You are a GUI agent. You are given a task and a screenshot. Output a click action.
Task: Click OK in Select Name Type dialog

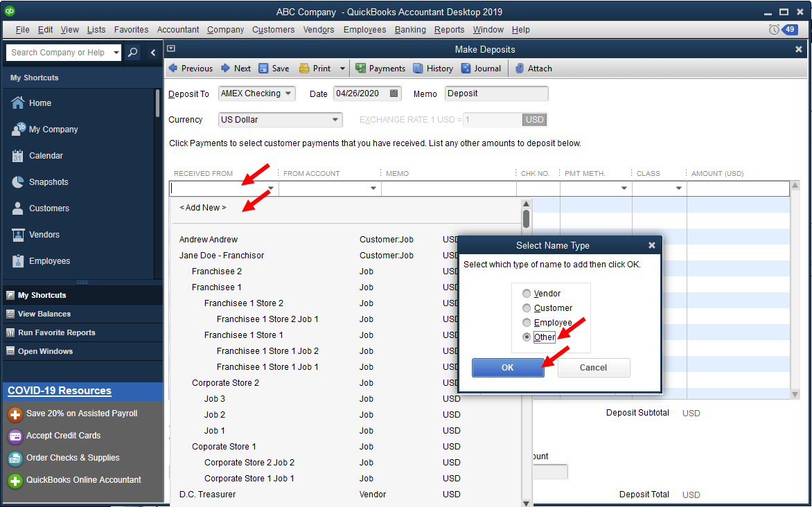pyautogui.click(x=508, y=368)
